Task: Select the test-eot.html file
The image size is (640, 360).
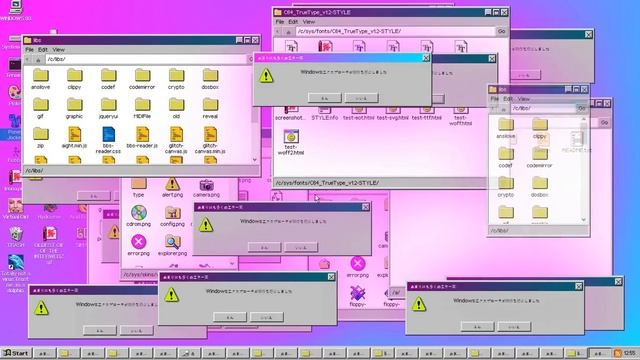Action: pyautogui.click(x=359, y=113)
